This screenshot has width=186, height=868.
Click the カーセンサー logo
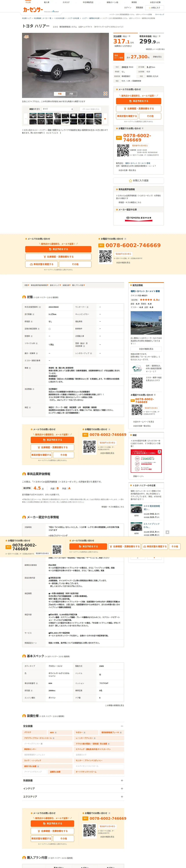[33, 10]
